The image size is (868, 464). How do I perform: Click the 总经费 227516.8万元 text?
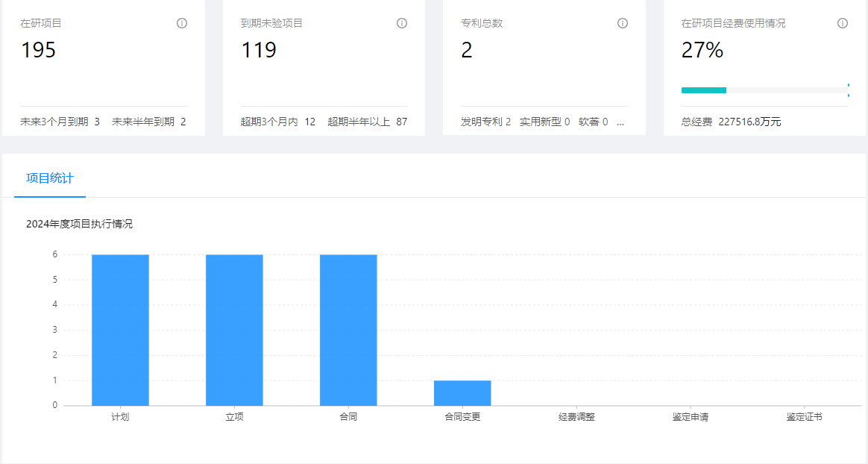(x=731, y=122)
